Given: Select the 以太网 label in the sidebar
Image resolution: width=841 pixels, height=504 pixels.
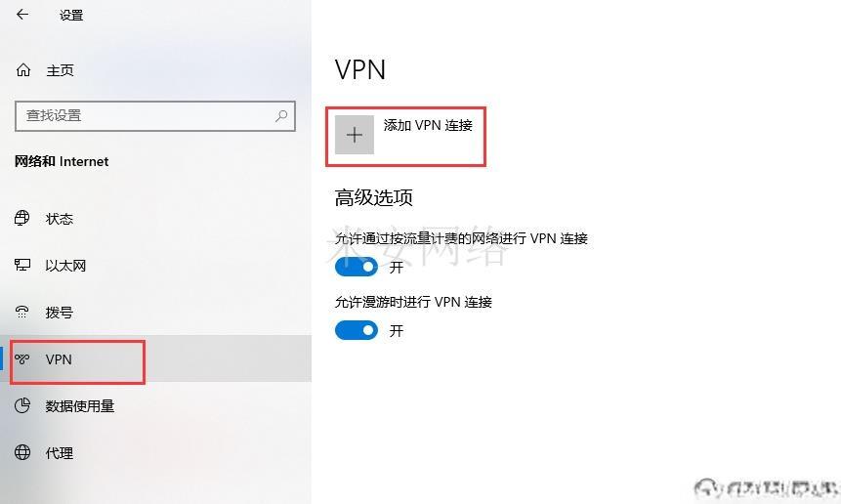Looking at the screenshot, I should coord(65,266).
